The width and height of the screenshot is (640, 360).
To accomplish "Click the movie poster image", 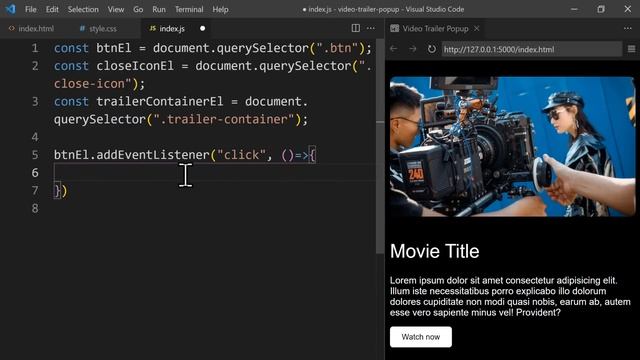I will [513, 147].
